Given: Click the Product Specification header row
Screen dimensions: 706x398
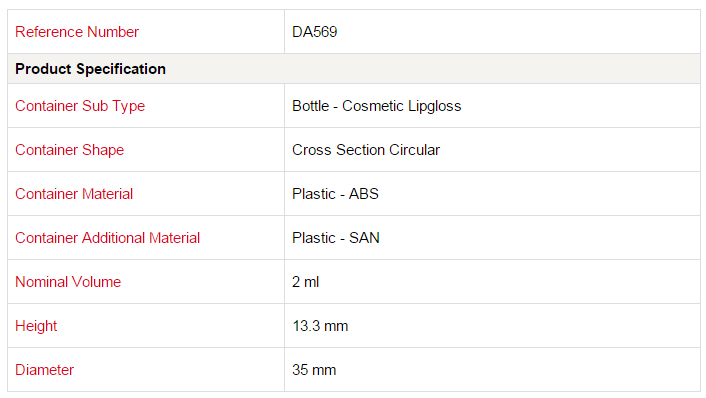Looking at the screenshot, I should (353, 69).
